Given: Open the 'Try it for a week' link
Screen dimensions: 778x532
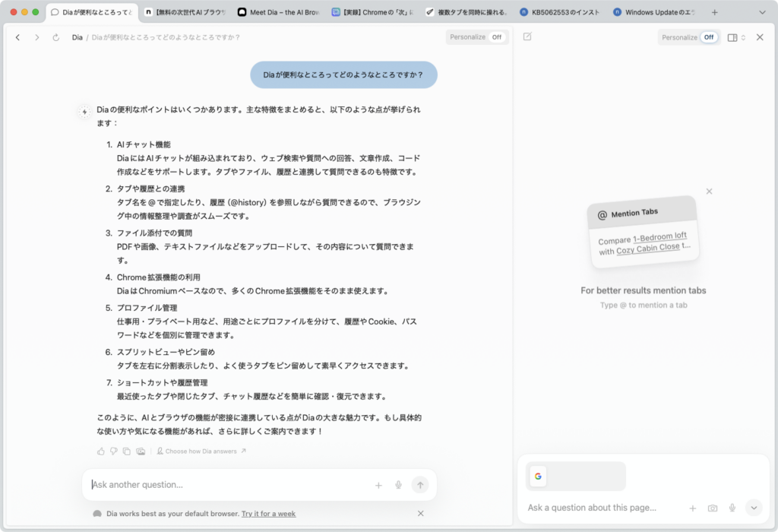Looking at the screenshot, I should 268,514.
